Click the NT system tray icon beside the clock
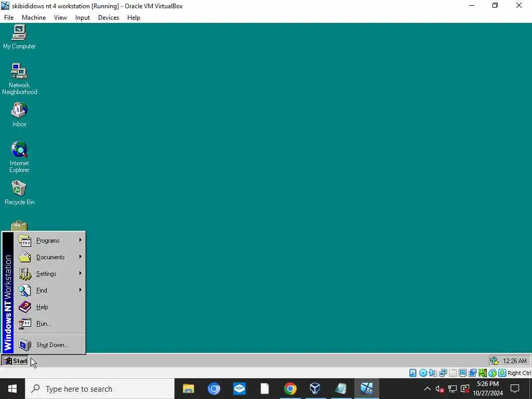This screenshot has height=399, width=532. pyautogui.click(x=495, y=361)
